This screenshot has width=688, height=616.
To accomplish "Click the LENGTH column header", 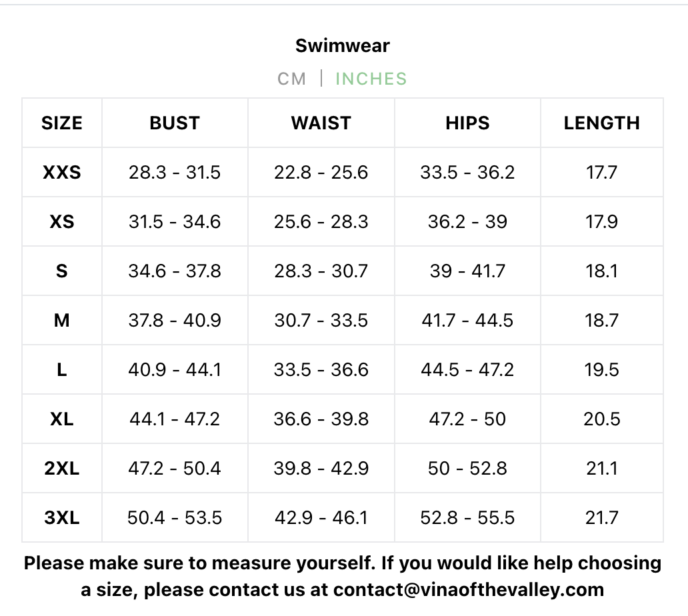I will coord(601,123).
